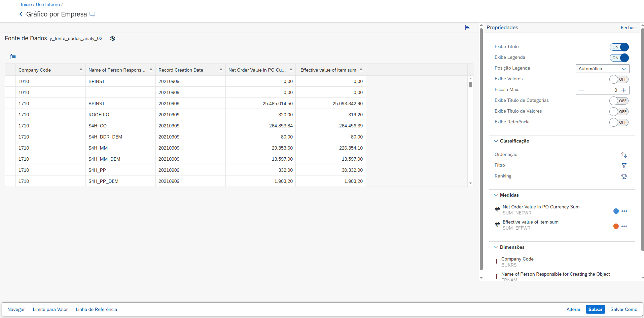Open the Filtro funnel icon
644x318 pixels.
[x=624, y=165]
